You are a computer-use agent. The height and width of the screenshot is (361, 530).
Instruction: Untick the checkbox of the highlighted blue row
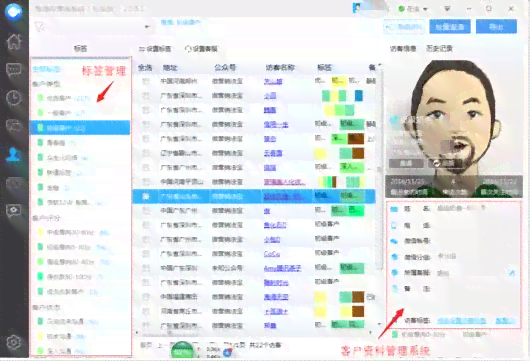click(x=146, y=196)
